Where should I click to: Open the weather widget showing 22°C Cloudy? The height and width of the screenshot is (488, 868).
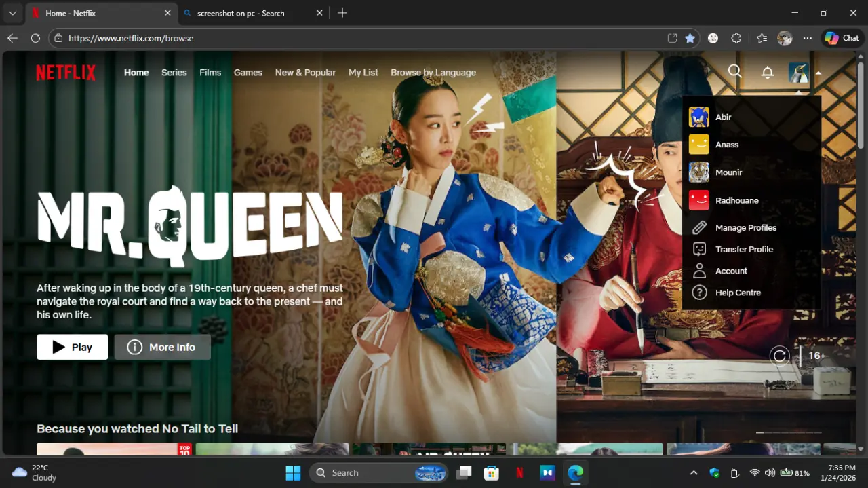(34, 473)
